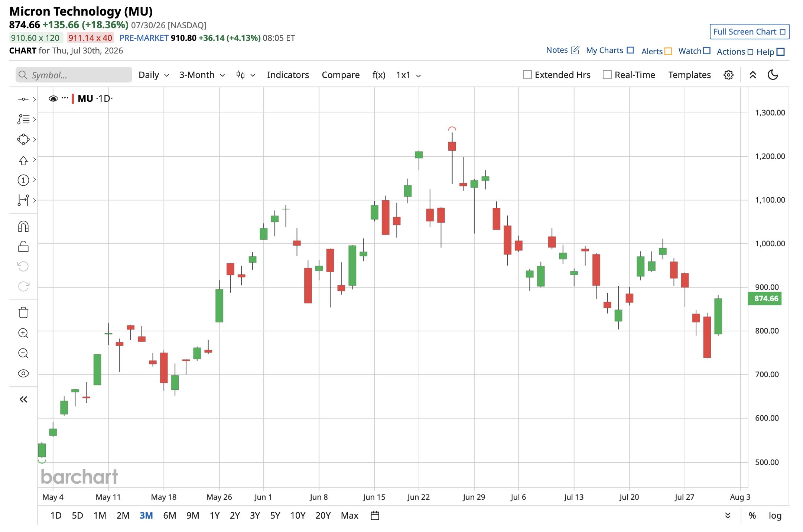This screenshot has width=803, height=532.
Task: Click the magnifier icon in Symbol search
Action: 23,75
